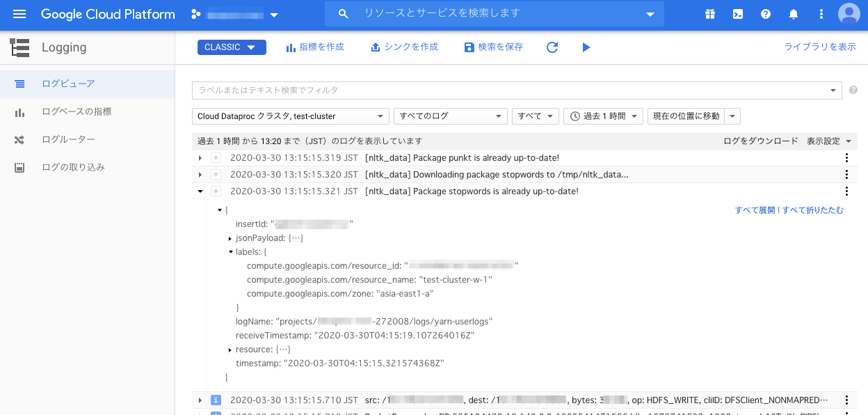Screen dimensions: 868x415
Task: Activate Cloud Shell from the top bar
Action: pos(737,14)
